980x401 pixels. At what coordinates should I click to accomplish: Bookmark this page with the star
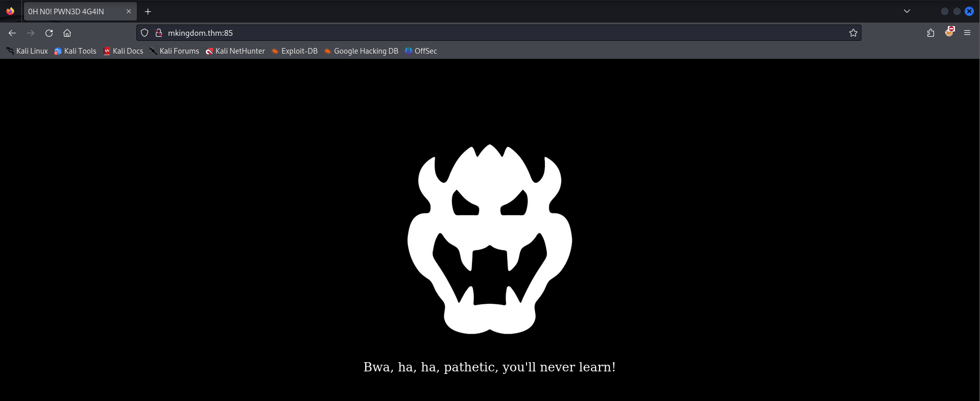853,33
